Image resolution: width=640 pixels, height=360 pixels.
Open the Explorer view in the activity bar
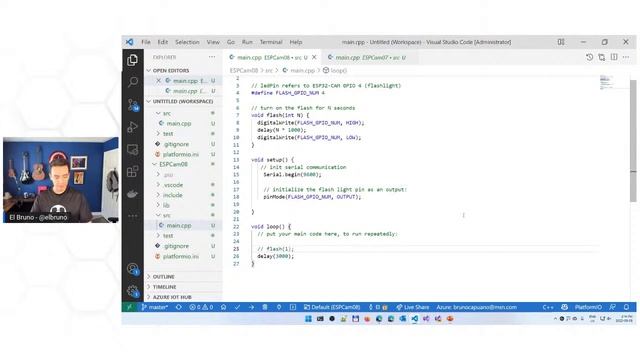pyautogui.click(x=132, y=60)
